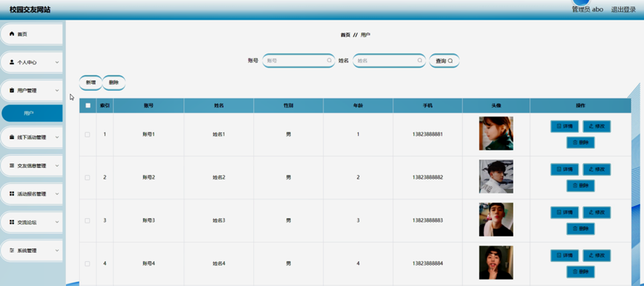Collapse the 用户管理 chevron
Viewport: 644px width, 286px height.
click(x=57, y=91)
